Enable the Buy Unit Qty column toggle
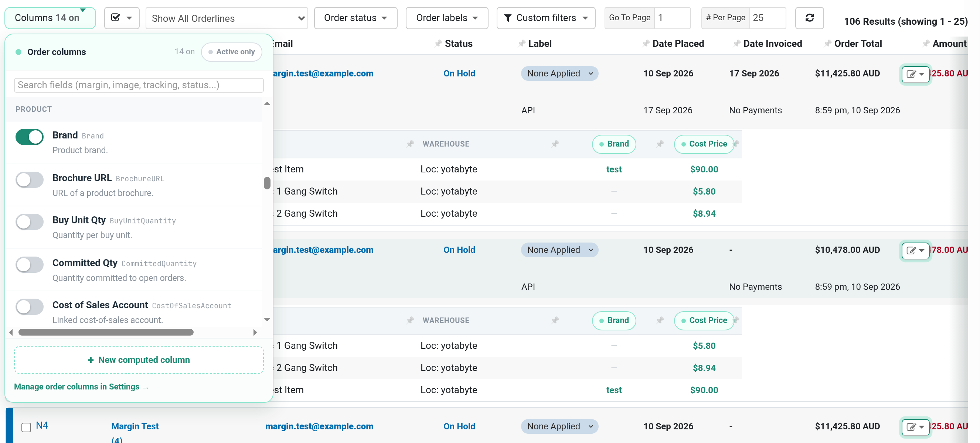Image resolution: width=980 pixels, height=443 pixels. point(29,222)
